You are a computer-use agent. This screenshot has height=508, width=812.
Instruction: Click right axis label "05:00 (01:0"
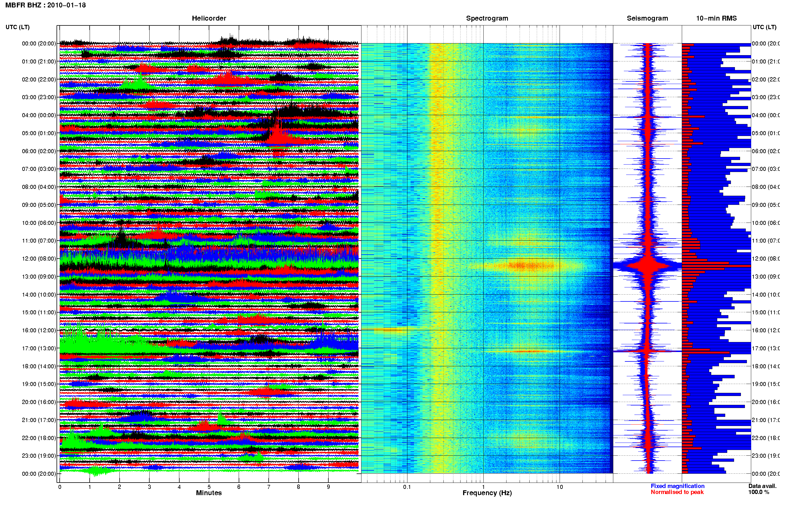[766, 133]
